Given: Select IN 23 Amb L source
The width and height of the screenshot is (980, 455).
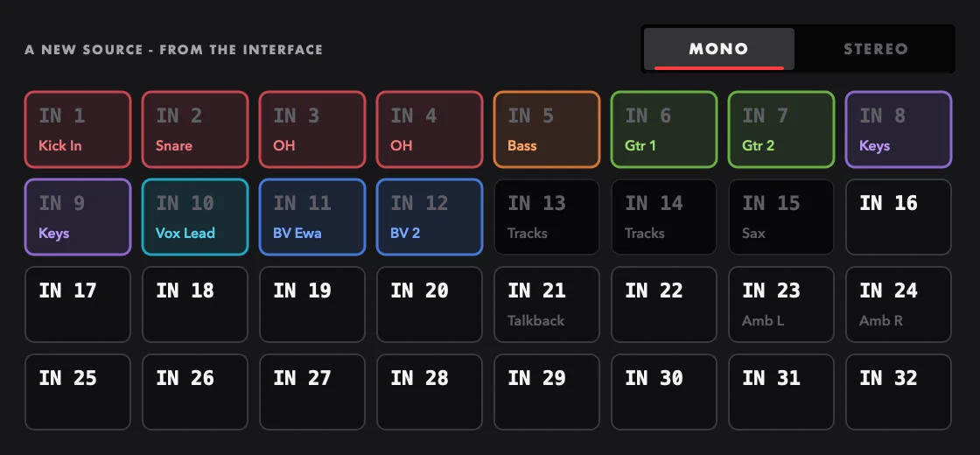Looking at the screenshot, I should click(x=781, y=304).
